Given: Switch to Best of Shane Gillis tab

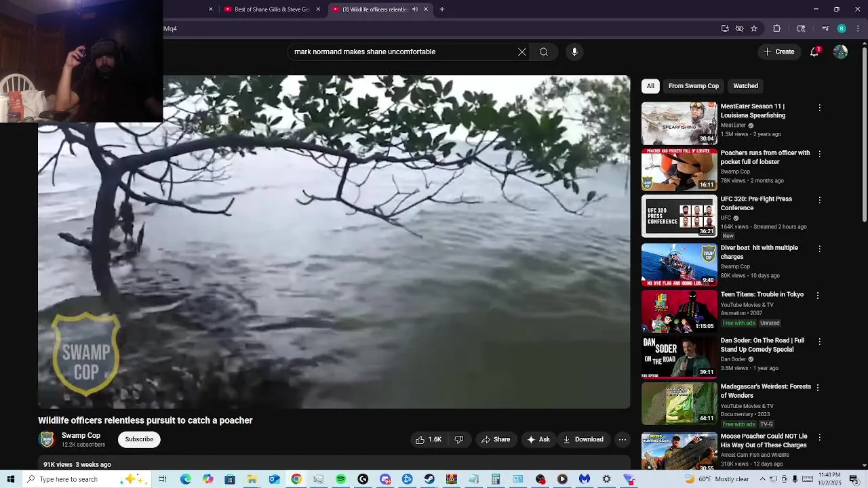Looking at the screenshot, I should click(x=271, y=9).
